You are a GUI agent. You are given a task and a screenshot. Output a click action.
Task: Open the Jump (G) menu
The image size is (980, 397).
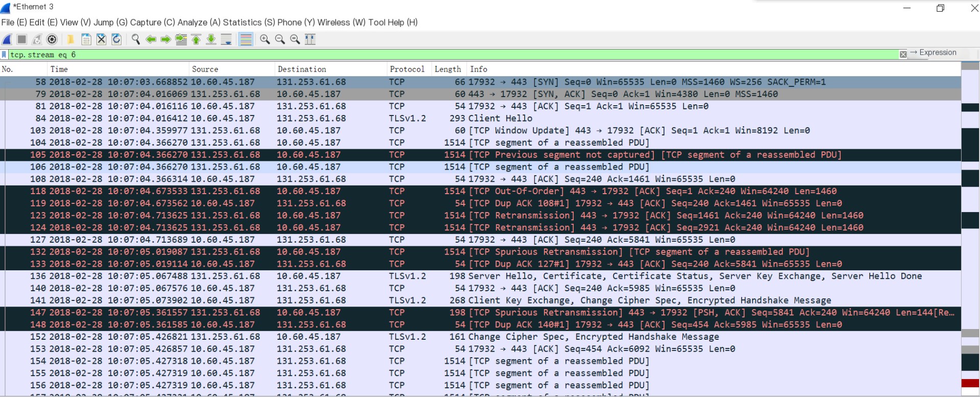110,22
